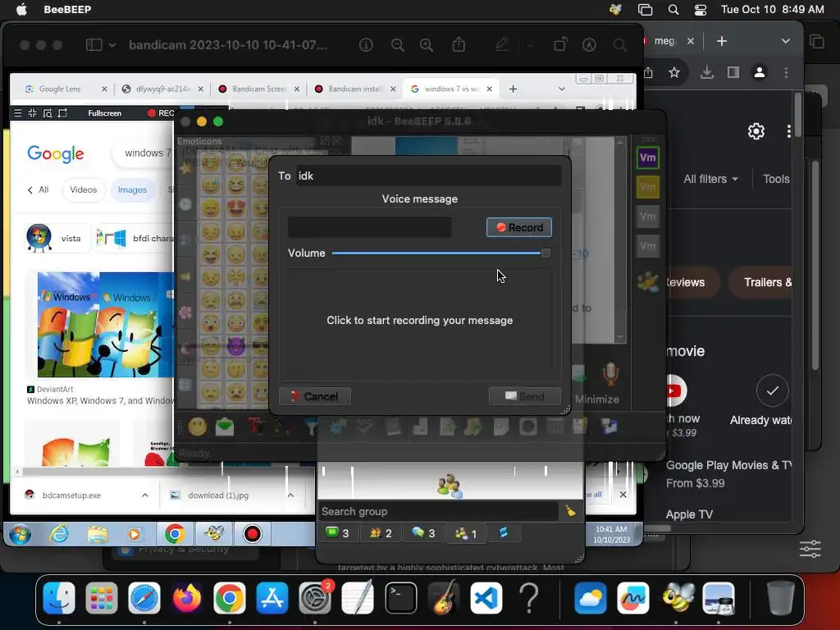Screen dimensions: 840x630
Task: Expand the Chrome tab search chevron
Action: coord(785,41)
